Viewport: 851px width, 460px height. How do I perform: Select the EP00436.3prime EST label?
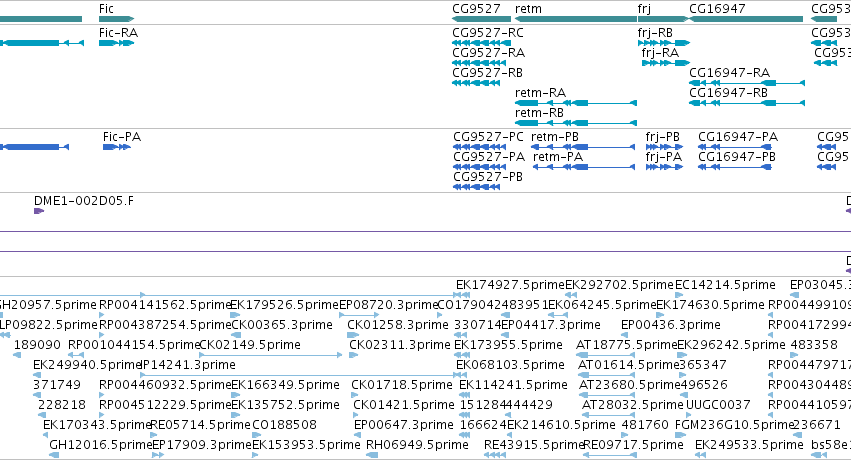(671, 325)
